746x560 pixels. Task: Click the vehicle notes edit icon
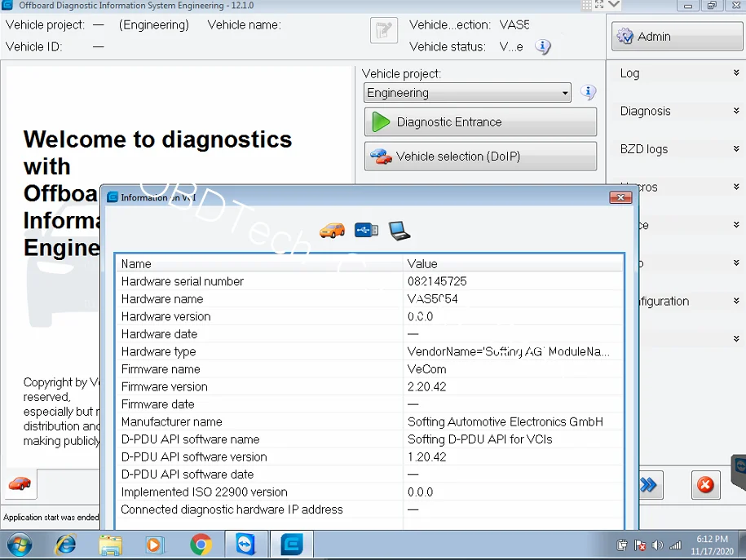(x=383, y=30)
